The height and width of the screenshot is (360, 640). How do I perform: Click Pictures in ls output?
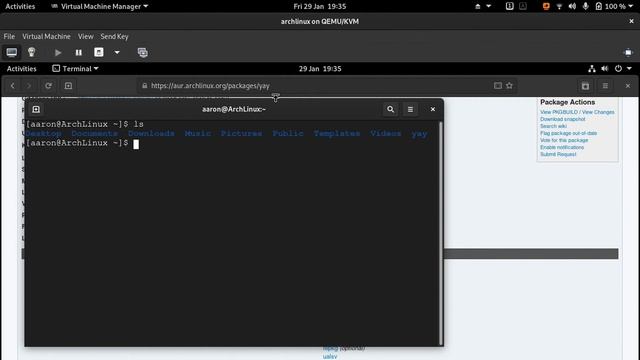click(x=241, y=133)
